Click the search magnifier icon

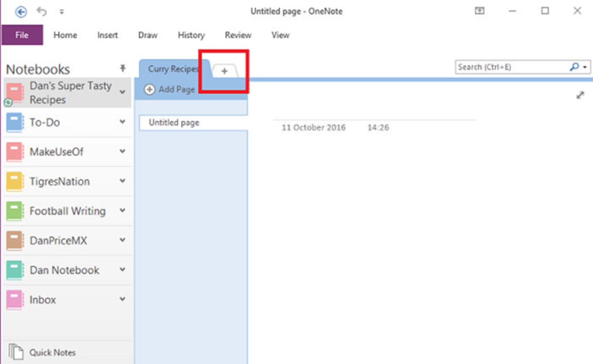pos(574,67)
